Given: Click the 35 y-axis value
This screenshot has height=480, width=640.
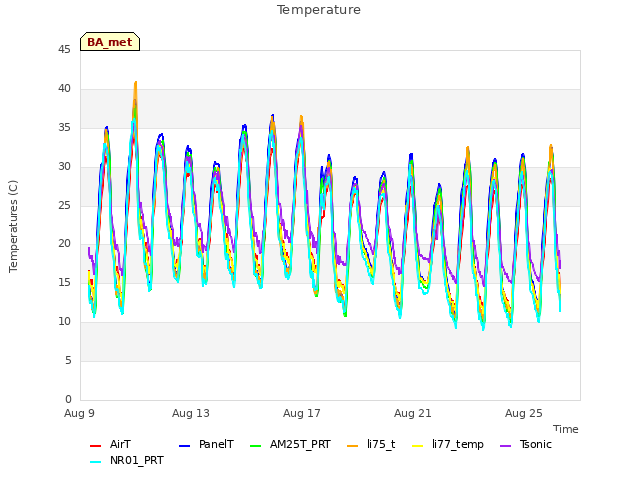Looking at the screenshot, I should [64, 127].
